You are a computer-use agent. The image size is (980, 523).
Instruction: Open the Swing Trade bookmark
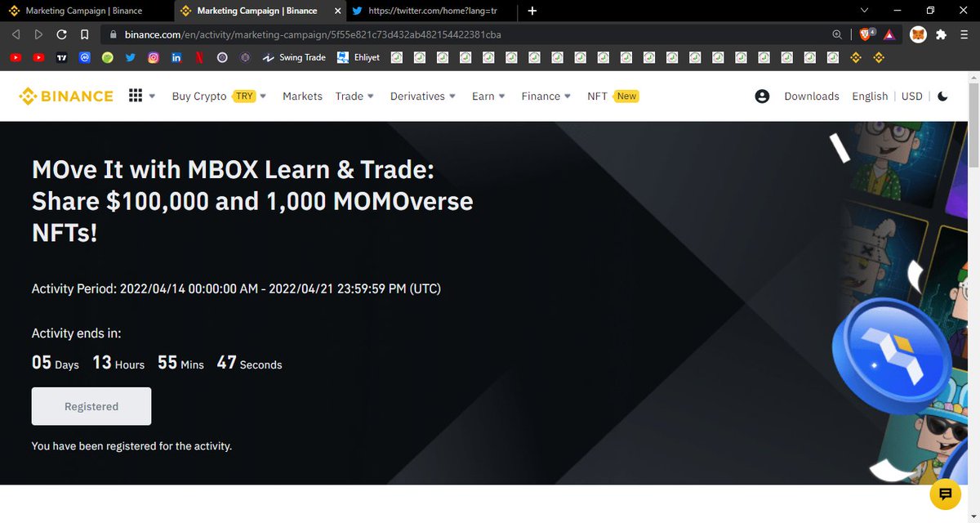click(294, 57)
